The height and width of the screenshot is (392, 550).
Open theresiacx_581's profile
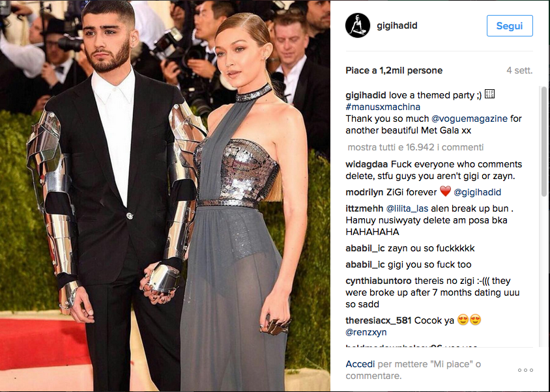tap(379, 320)
